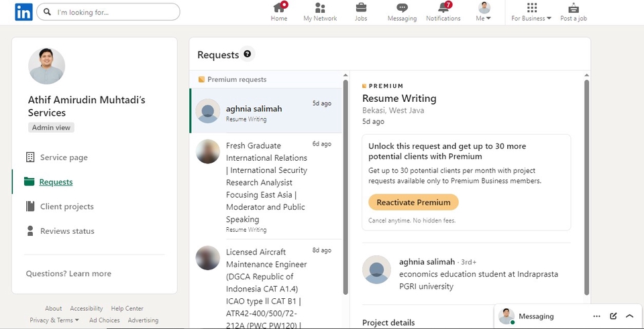Click the Client projects book icon
644x329 pixels.
[x=30, y=206]
